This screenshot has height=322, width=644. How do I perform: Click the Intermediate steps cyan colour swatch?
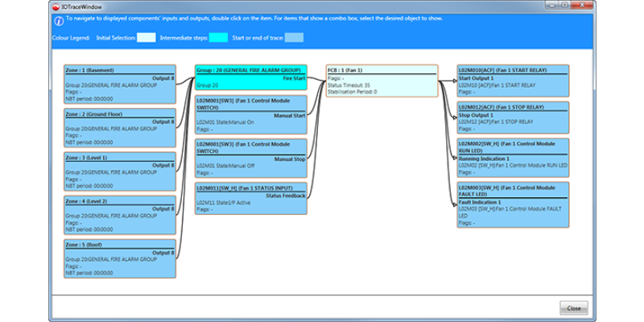click(x=218, y=37)
